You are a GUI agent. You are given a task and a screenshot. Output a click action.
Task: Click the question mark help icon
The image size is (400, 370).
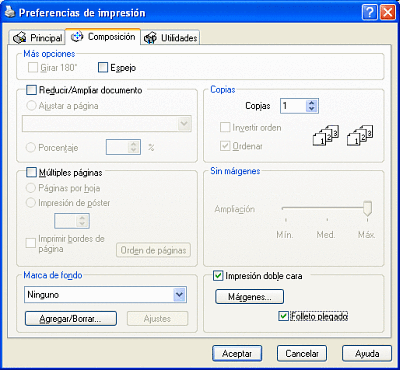coord(369,13)
